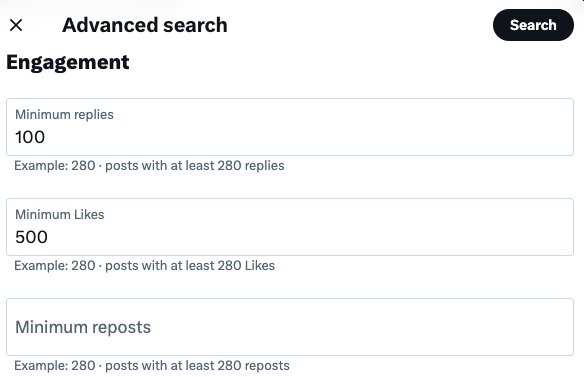This screenshot has width=584, height=377.
Task: Click the example hint about 280 reposts
Action: tap(152, 365)
